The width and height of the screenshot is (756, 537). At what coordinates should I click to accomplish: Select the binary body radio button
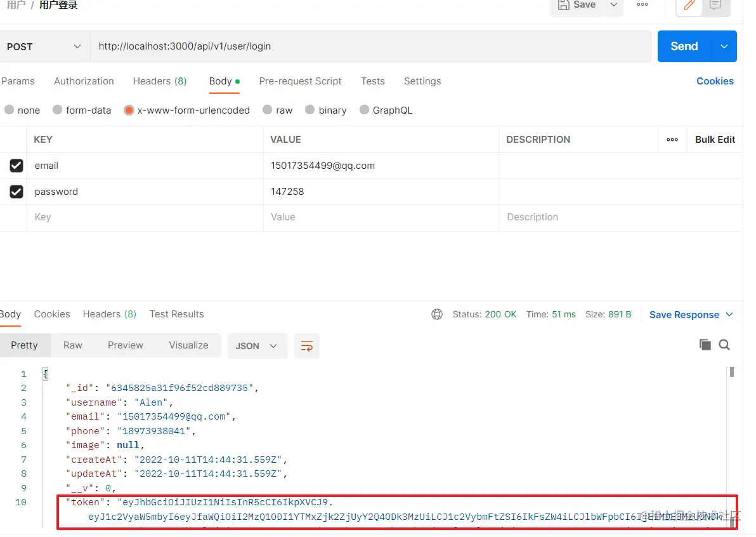point(310,110)
